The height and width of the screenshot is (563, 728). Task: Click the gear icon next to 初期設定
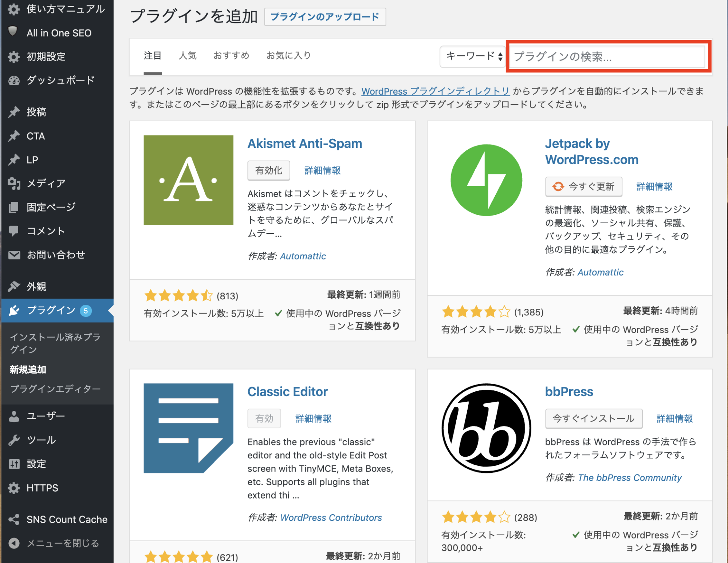coord(13,57)
